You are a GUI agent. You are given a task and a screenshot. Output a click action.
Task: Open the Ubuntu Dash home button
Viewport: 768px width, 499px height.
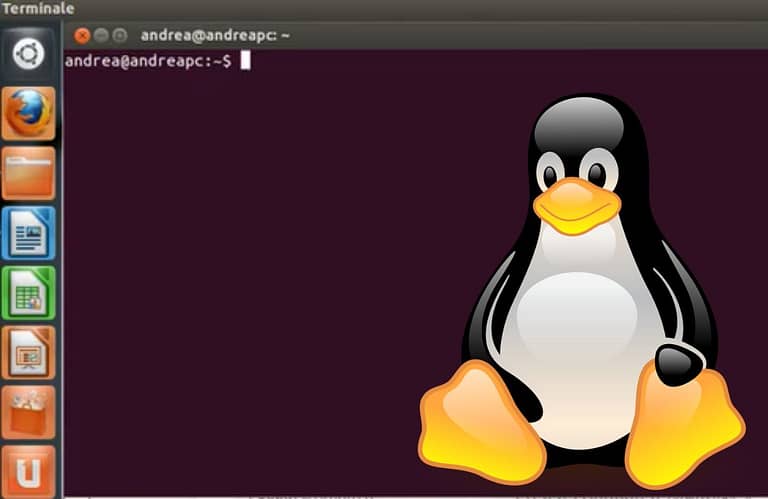pos(28,54)
